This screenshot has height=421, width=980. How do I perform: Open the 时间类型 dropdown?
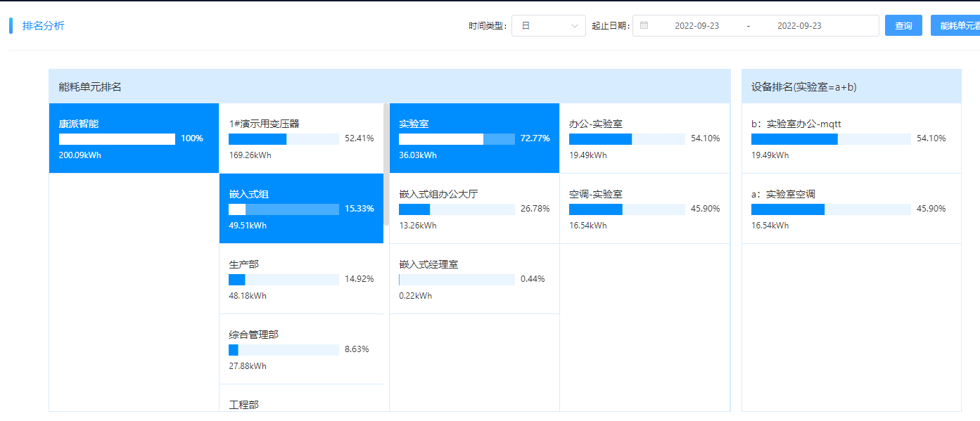[x=548, y=26]
